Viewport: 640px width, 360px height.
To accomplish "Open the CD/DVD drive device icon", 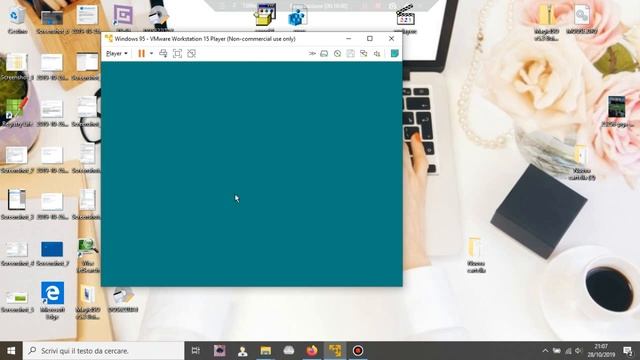I will click(x=337, y=53).
